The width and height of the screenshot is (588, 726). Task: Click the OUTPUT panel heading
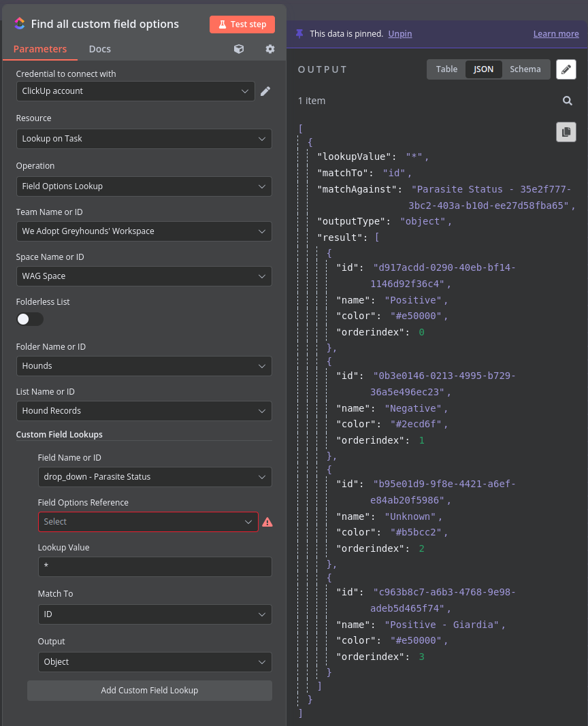tap(322, 69)
